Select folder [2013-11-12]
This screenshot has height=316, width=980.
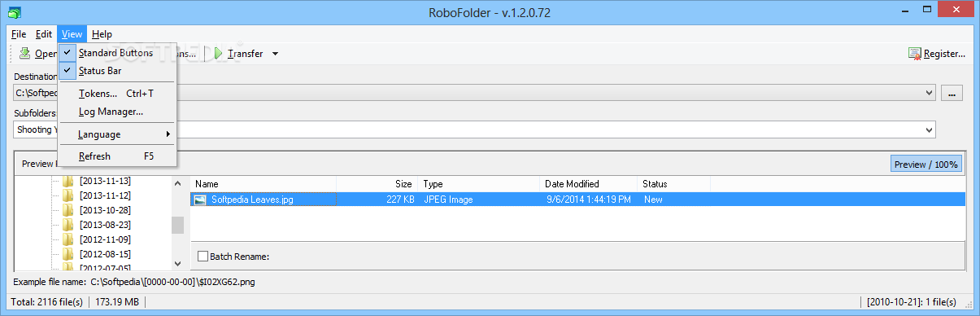point(105,195)
